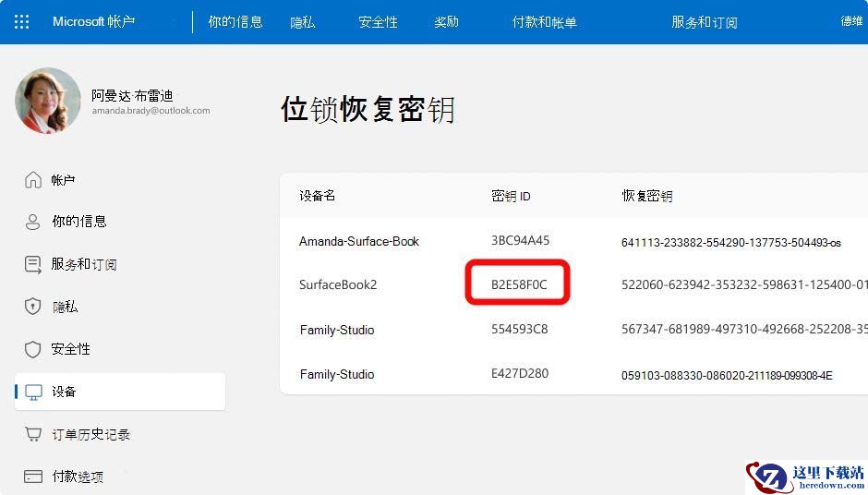Image resolution: width=868 pixels, height=495 pixels.
Task: Click the monitor icon next to 设备
Action: point(34,392)
